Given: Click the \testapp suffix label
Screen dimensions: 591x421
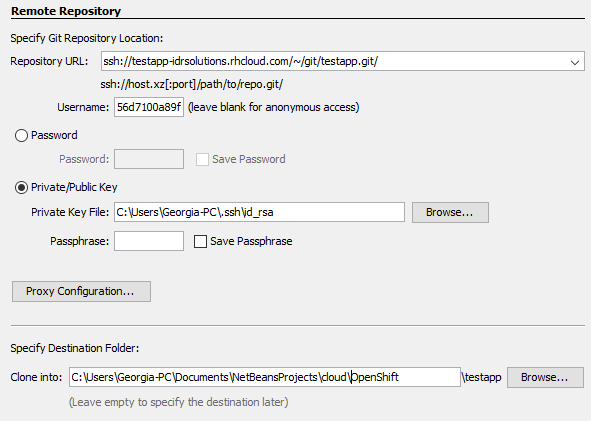Looking at the screenshot, I should (481, 377).
